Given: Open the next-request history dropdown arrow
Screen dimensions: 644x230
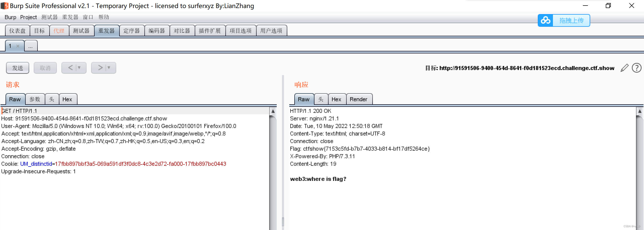Looking at the screenshot, I should point(109,68).
